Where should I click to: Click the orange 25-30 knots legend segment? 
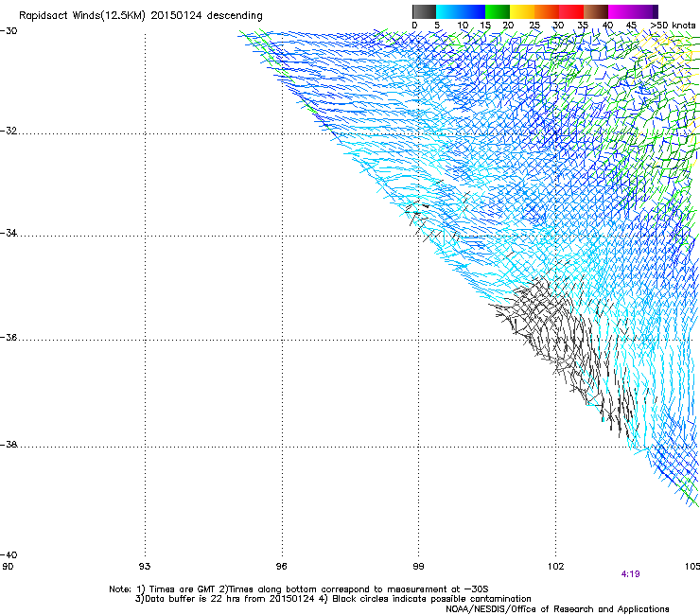click(x=547, y=11)
